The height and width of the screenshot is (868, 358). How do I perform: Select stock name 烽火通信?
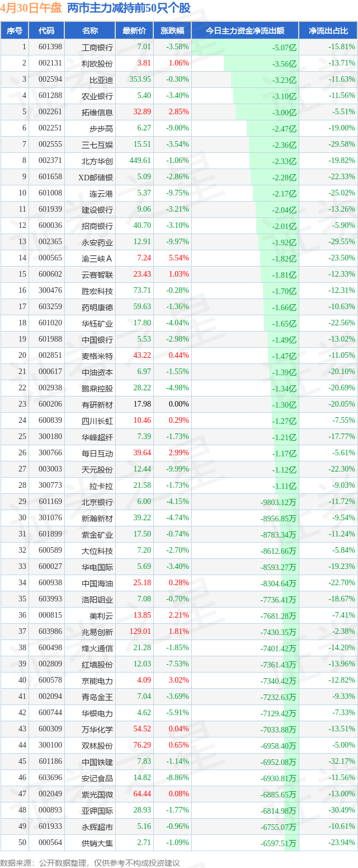(x=97, y=648)
